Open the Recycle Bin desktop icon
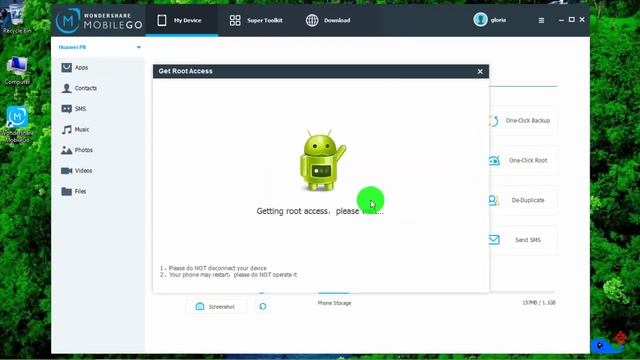 16,20
